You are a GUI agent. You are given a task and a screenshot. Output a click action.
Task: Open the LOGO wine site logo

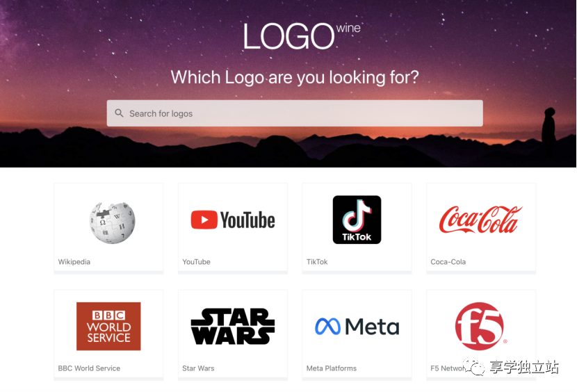point(302,36)
